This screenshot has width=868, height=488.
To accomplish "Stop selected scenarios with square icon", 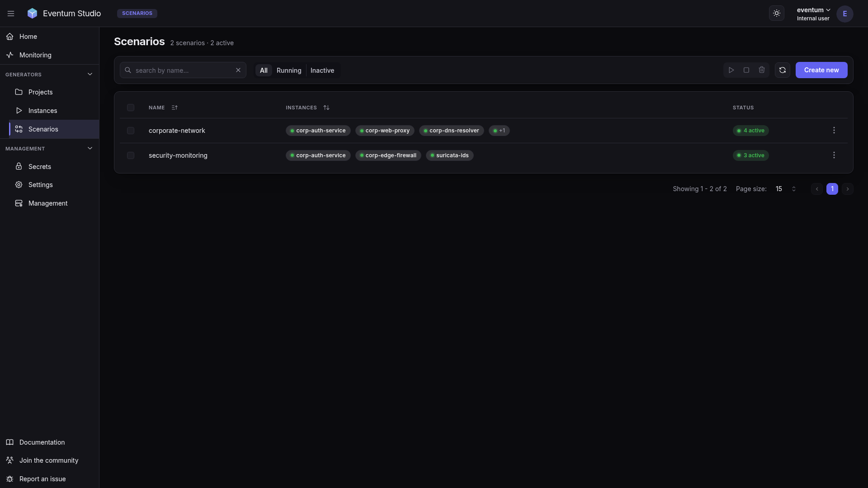I will [746, 70].
